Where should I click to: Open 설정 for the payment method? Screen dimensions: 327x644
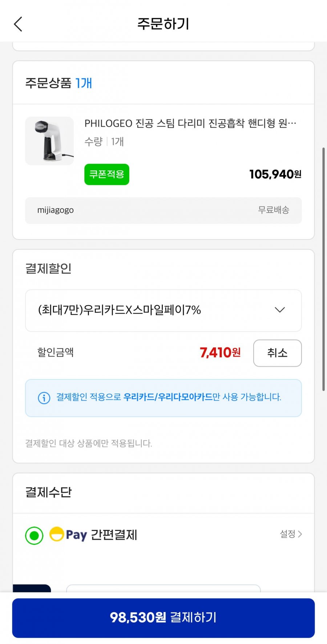287,534
